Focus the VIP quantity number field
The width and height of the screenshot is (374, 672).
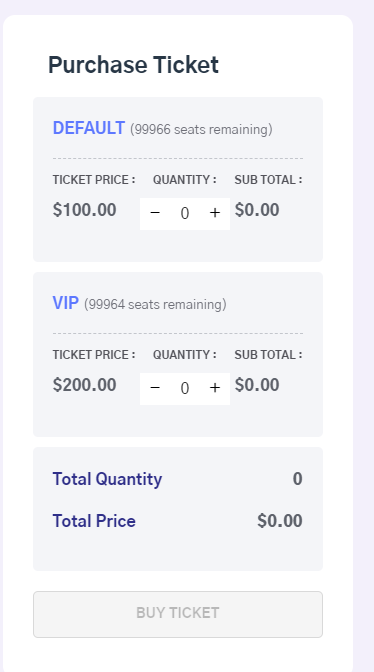185,388
